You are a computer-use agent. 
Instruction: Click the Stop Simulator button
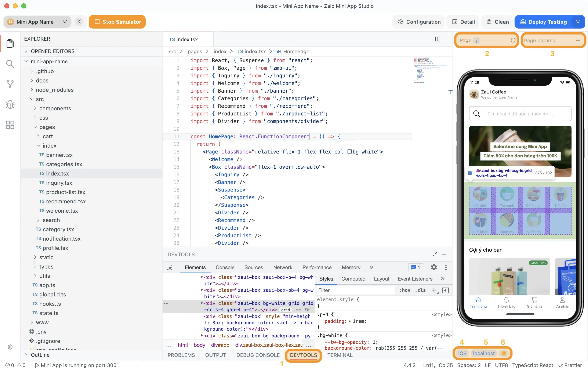pyautogui.click(x=117, y=22)
